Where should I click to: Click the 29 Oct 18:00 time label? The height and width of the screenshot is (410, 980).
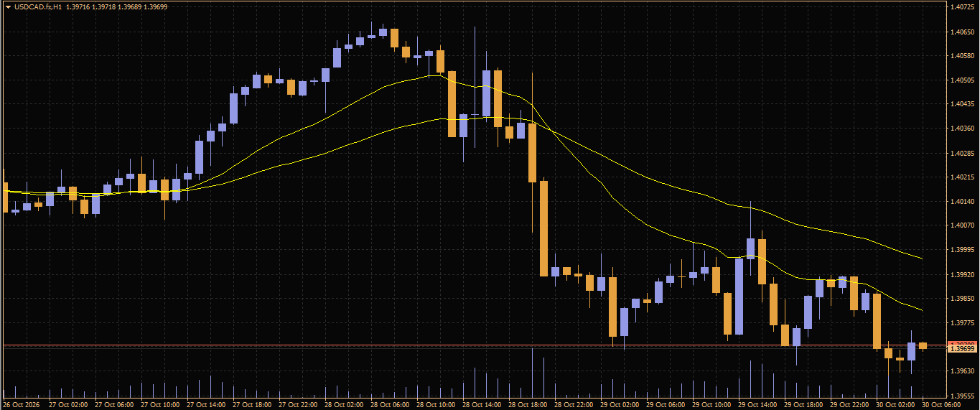coord(803,405)
